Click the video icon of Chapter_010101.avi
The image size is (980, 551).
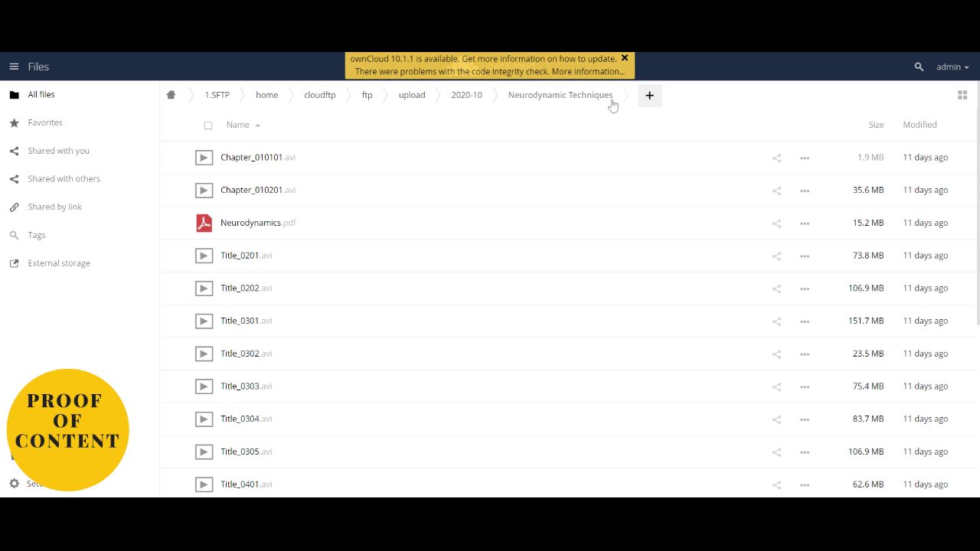pos(204,158)
